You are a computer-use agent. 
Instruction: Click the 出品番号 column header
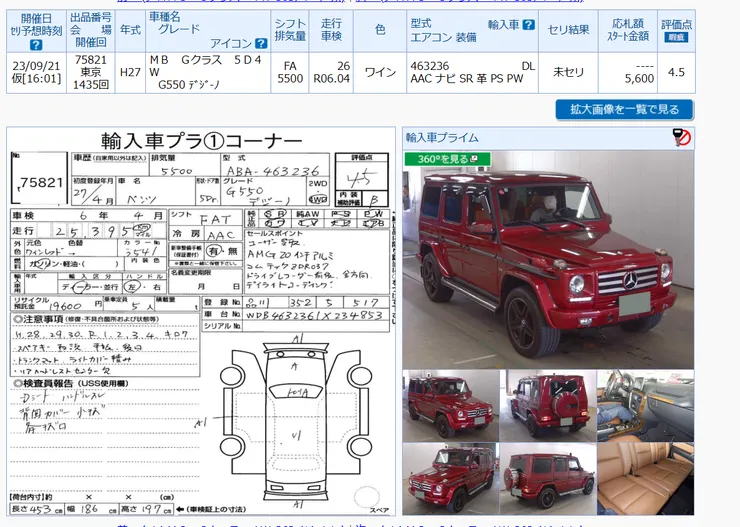pos(91,31)
